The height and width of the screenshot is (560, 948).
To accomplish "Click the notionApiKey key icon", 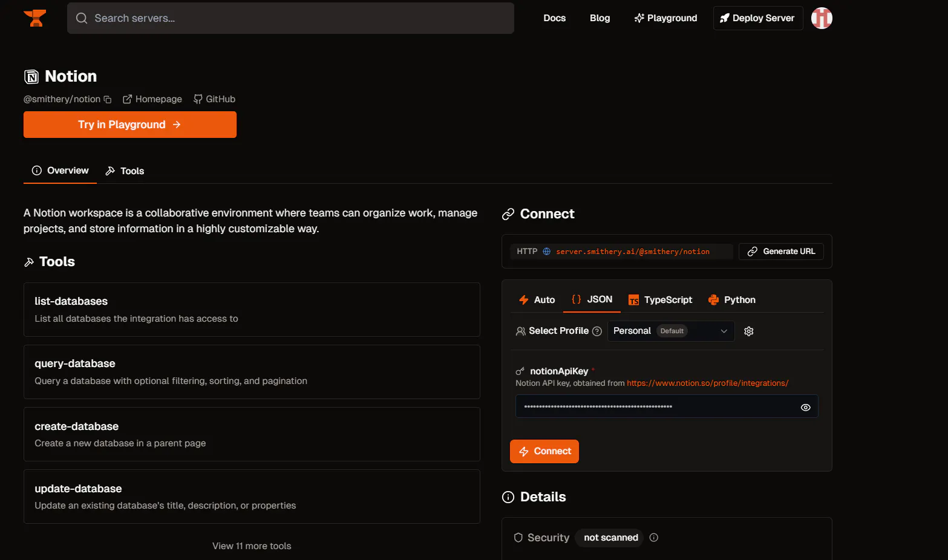I will tap(520, 371).
